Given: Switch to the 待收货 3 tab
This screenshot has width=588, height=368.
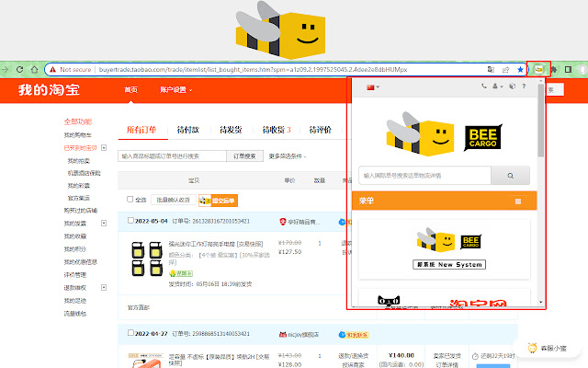Looking at the screenshot, I should tap(277, 130).
